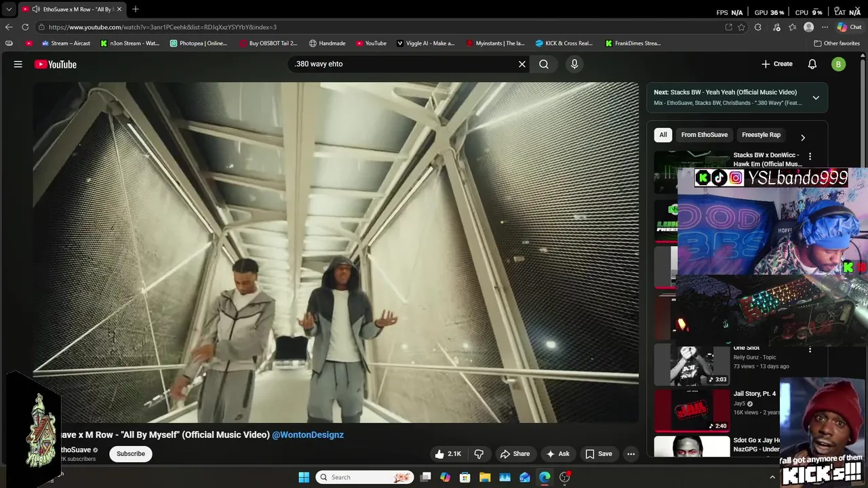Like the video
The width and height of the screenshot is (868, 488).
point(448,454)
